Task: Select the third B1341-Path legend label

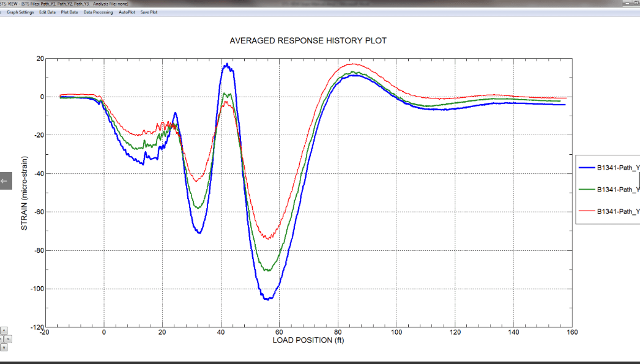Action: 618,211
